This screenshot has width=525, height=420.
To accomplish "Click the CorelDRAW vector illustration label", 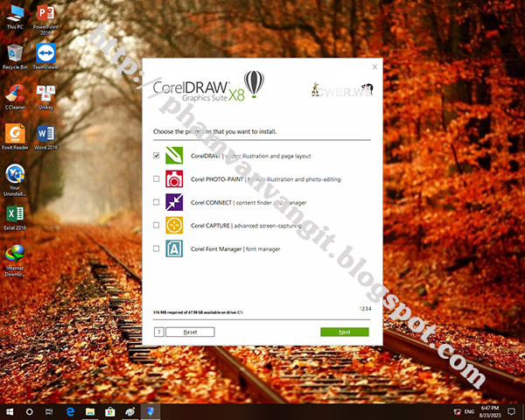I will coord(251,156).
